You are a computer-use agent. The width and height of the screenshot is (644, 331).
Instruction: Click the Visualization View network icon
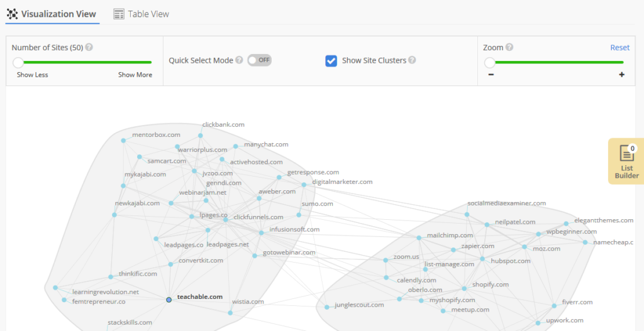click(12, 14)
